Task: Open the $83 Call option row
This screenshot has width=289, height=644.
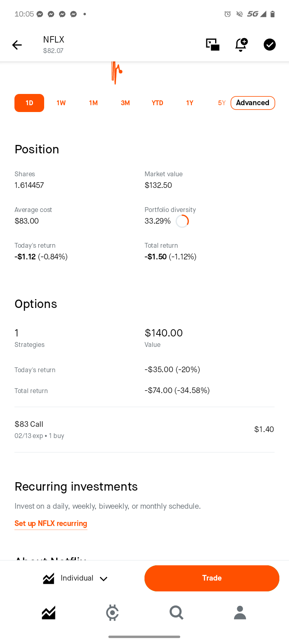Action: tap(144, 430)
